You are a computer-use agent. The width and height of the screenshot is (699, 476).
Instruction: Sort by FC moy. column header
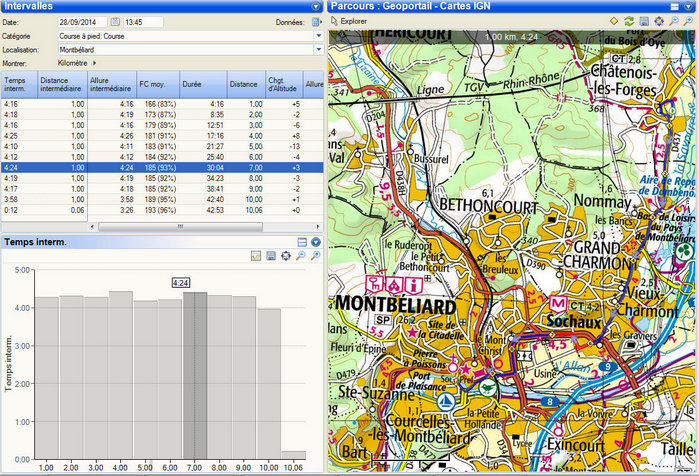tap(158, 84)
